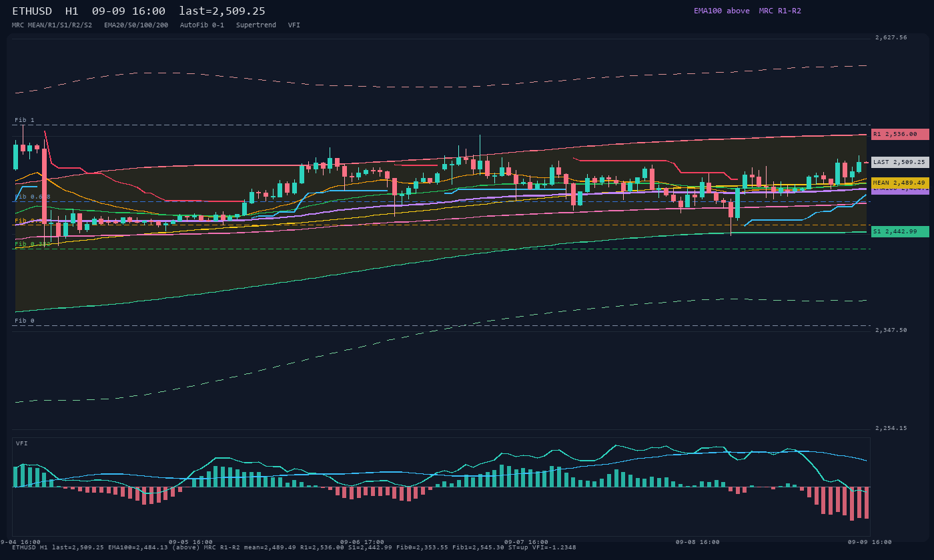Click the "MRC R1-R2" status text
934x560 pixels.
780,11
